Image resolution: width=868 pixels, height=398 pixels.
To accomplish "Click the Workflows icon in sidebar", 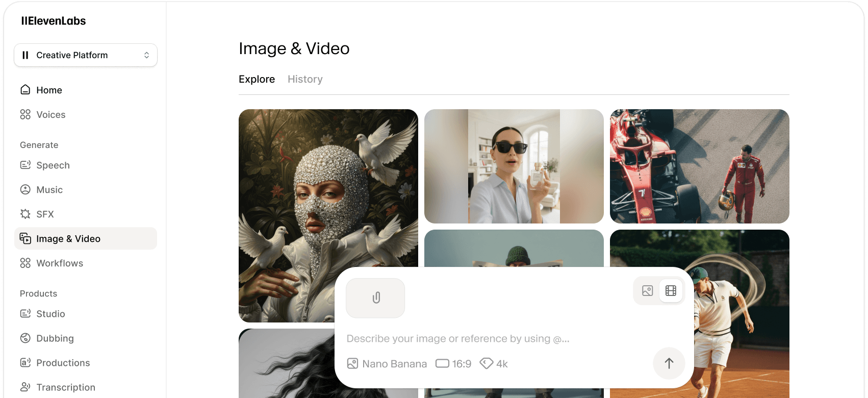I will (x=25, y=263).
